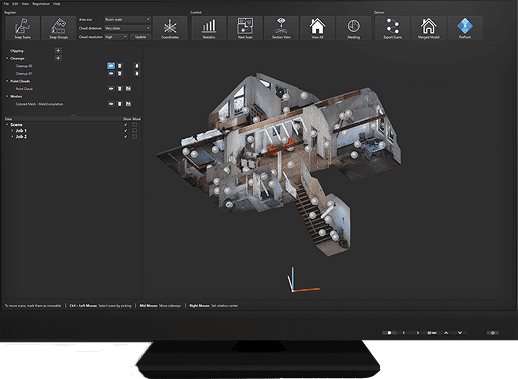Open the File menu
Viewport: 518px width, 379px height.
coord(6,4)
